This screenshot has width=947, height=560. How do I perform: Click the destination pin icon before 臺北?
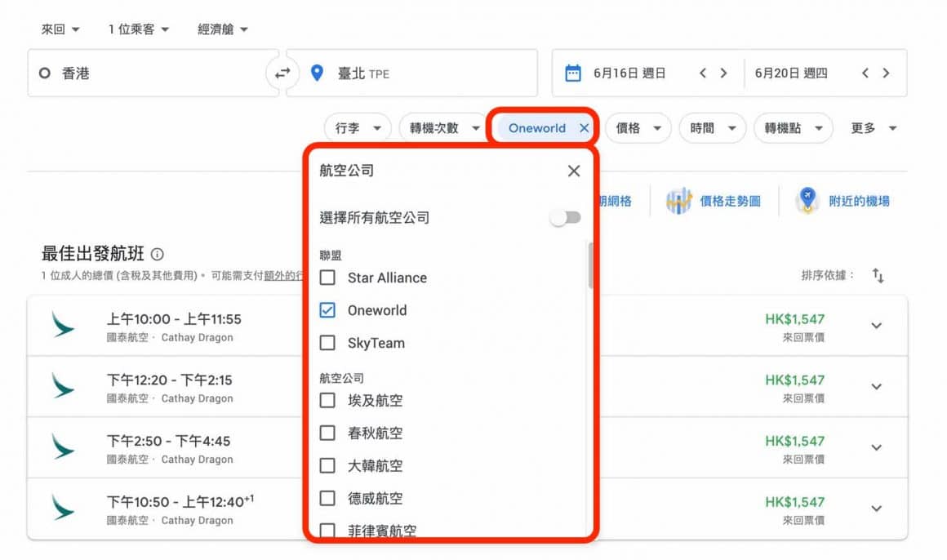(317, 73)
